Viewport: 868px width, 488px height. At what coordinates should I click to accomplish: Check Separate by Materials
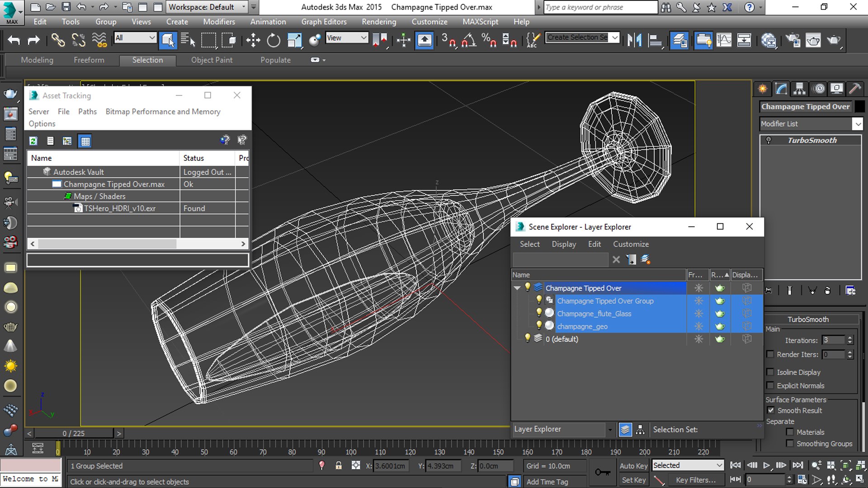790,432
